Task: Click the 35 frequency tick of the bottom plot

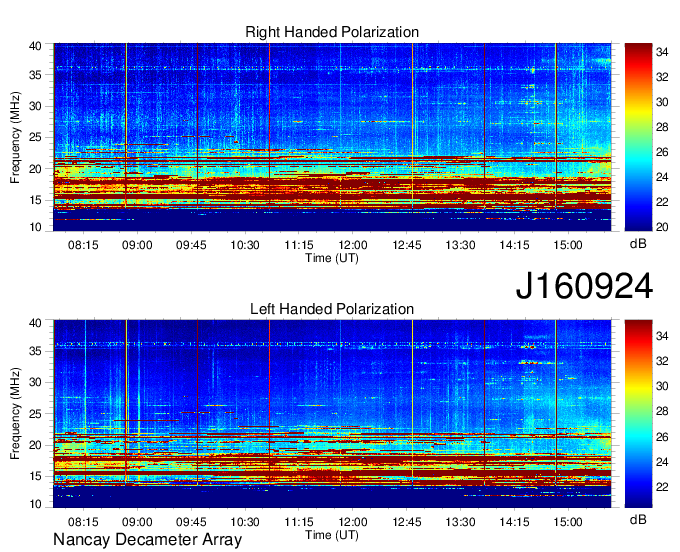Action: point(36,351)
